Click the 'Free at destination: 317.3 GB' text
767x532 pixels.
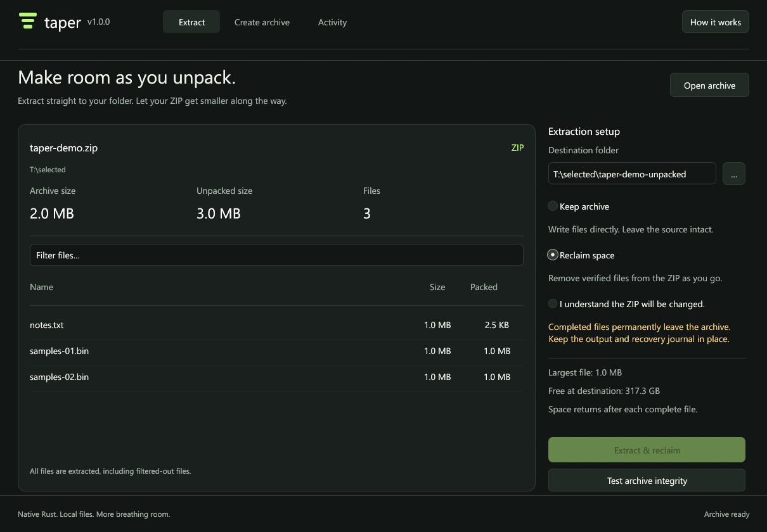604,391
